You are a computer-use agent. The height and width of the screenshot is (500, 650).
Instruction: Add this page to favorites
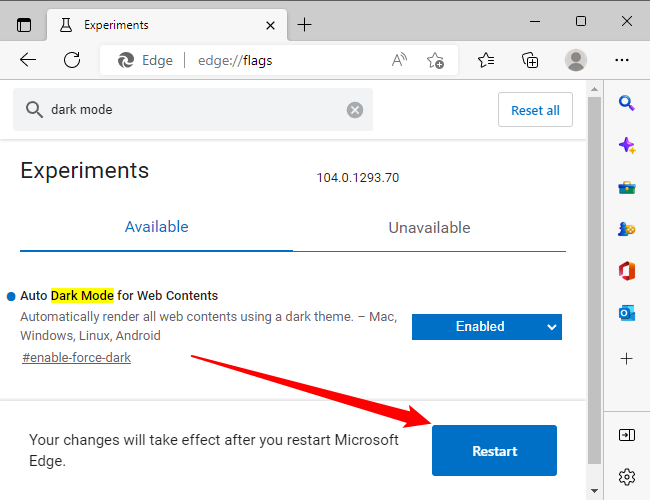(x=435, y=60)
